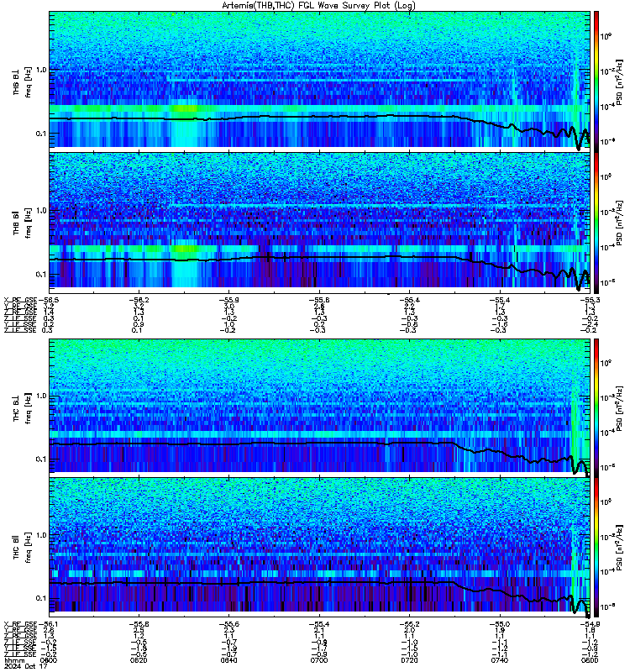The width and height of the screenshot is (630, 672).
Task: Click the 'THC B∥ freq [Hz]' axis label
Action: pos(23,548)
